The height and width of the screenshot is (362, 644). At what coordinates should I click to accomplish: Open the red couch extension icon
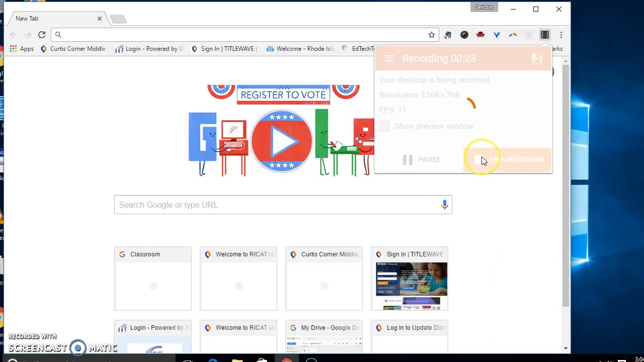[x=480, y=35]
